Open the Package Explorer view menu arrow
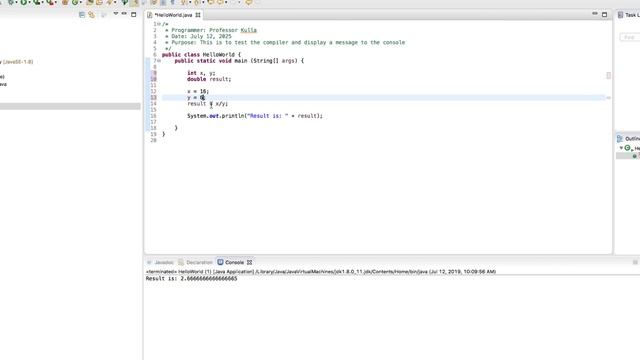The width and height of the screenshot is (640, 360). pyautogui.click(x=116, y=14)
